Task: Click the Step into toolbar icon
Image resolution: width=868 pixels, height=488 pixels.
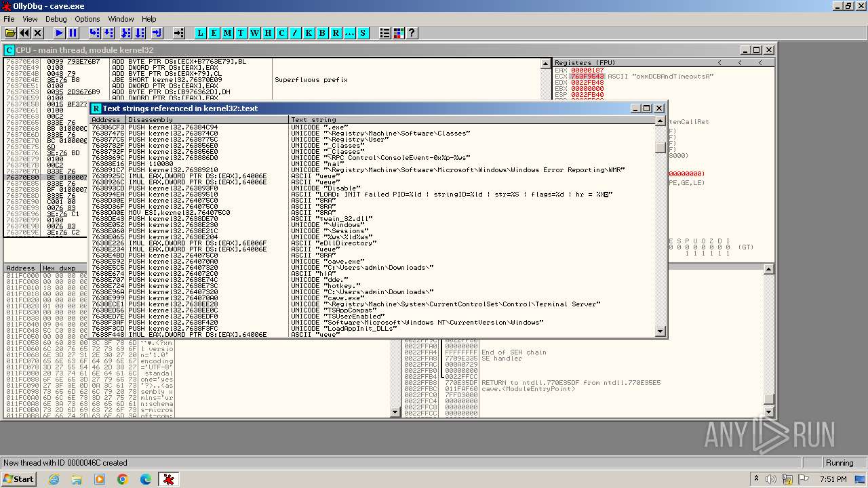Action: pyautogui.click(x=95, y=33)
